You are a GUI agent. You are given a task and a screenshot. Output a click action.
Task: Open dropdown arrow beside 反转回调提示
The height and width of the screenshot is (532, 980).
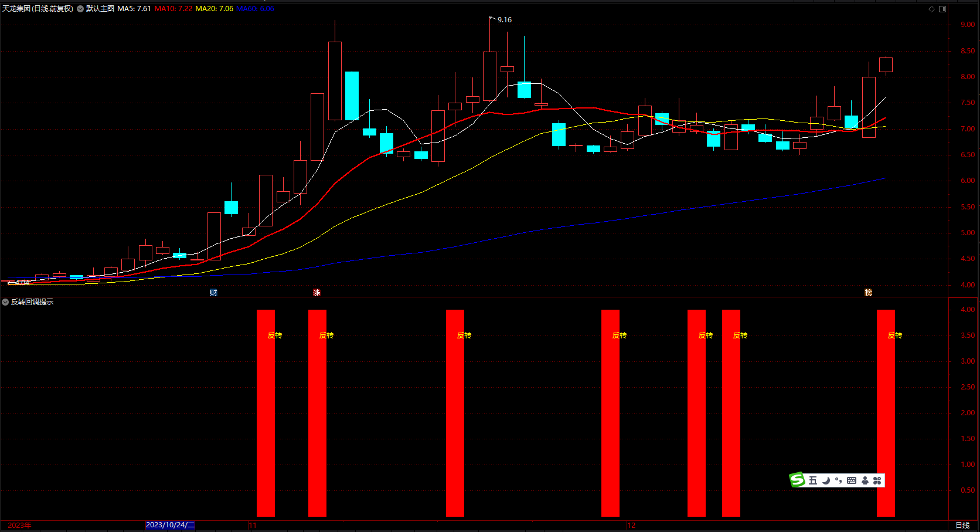click(5, 302)
